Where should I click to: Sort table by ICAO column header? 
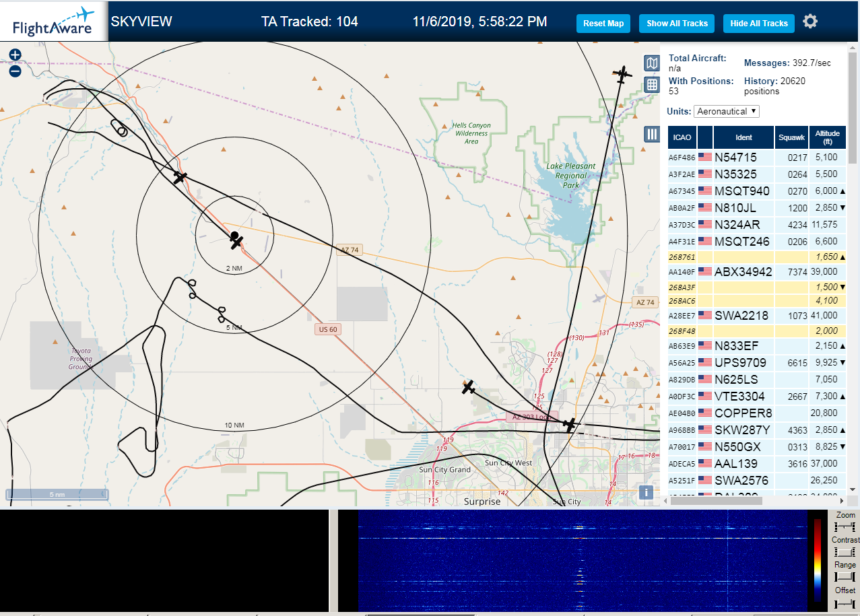pyautogui.click(x=682, y=137)
